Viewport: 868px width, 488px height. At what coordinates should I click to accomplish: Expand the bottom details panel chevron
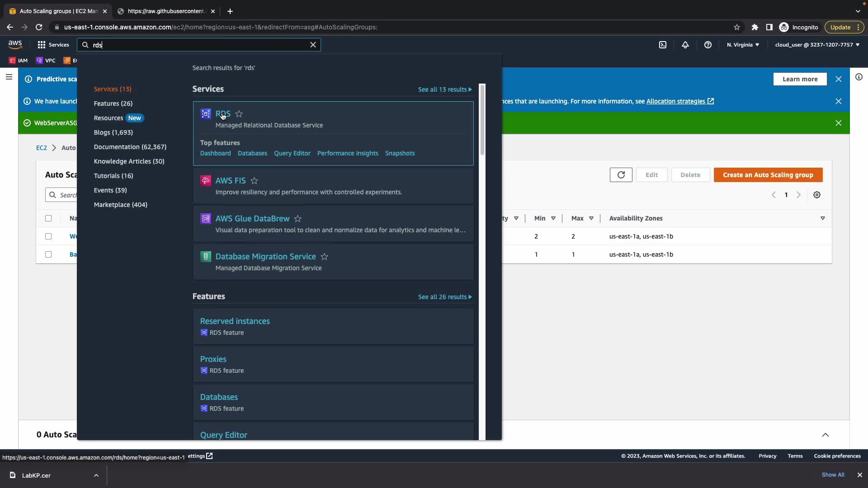point(825,435)
